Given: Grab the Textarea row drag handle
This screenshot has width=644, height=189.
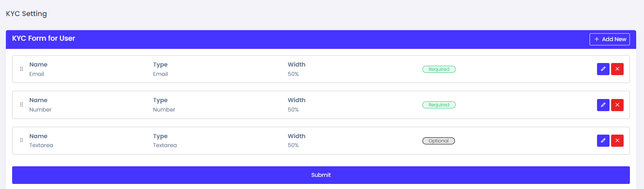Looking at the screenshot, I should [22, 140].
